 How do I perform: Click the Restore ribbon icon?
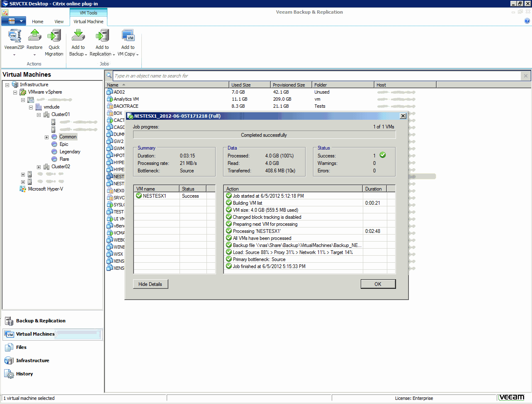(34, 36)
